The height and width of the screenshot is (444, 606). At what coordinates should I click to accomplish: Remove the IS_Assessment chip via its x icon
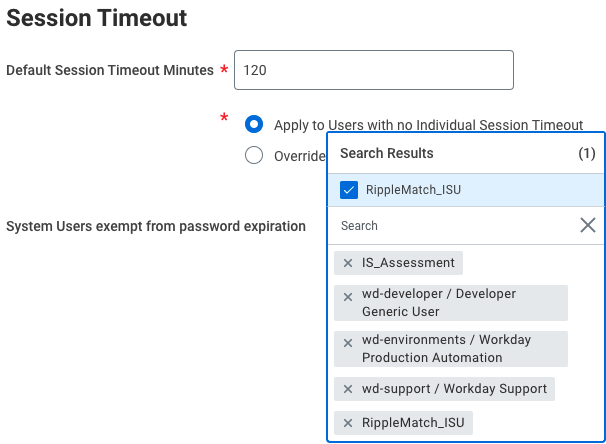click(x=348, y=263)
